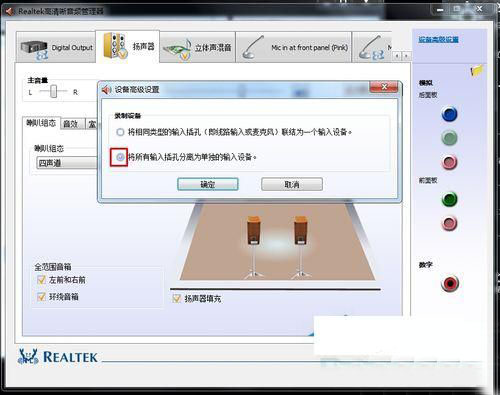This screenshot has width=500, height=395.
Task: Select the option to tie same-type input jacks into one device
Action: pos(120,132)
